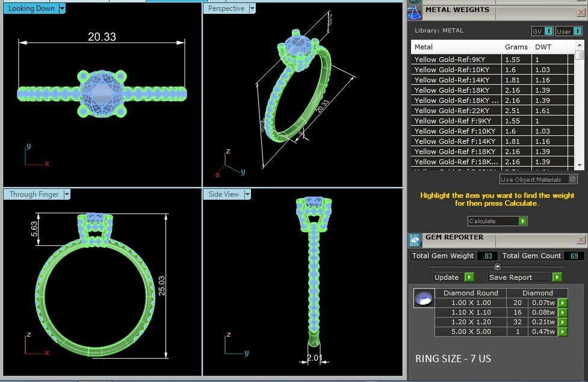The width and height of the screenshot is (588, 382).
Task: Toggle the GV library switch
Action: click(542, 31)
